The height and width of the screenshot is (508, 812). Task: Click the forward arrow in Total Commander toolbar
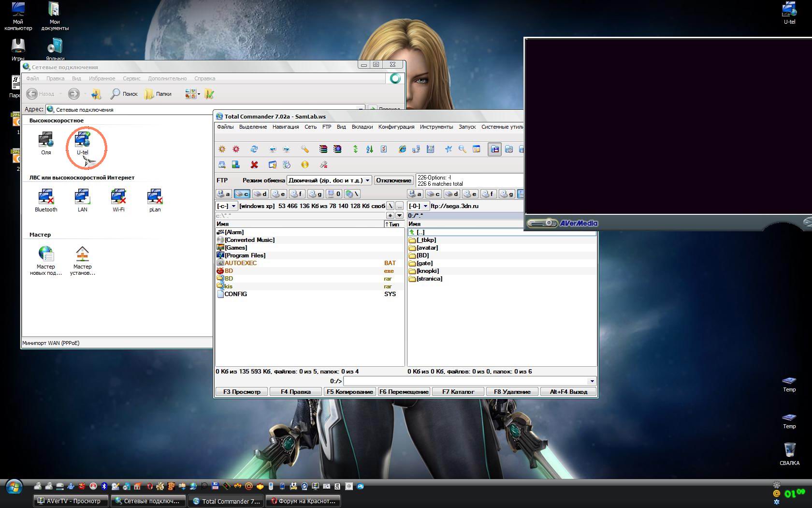(x=286, y=149)
